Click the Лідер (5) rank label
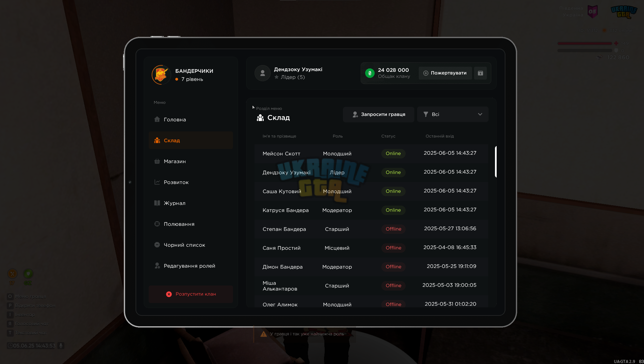 click(x=293, y=77)
